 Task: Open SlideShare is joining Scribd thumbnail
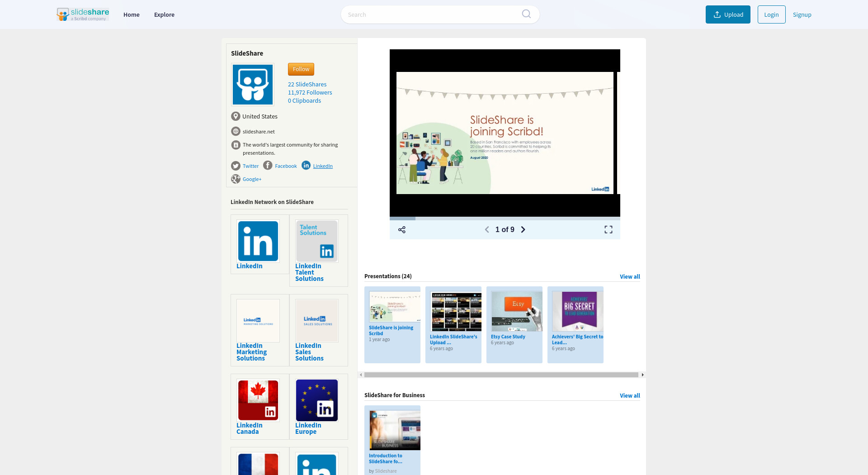[395, 307]
